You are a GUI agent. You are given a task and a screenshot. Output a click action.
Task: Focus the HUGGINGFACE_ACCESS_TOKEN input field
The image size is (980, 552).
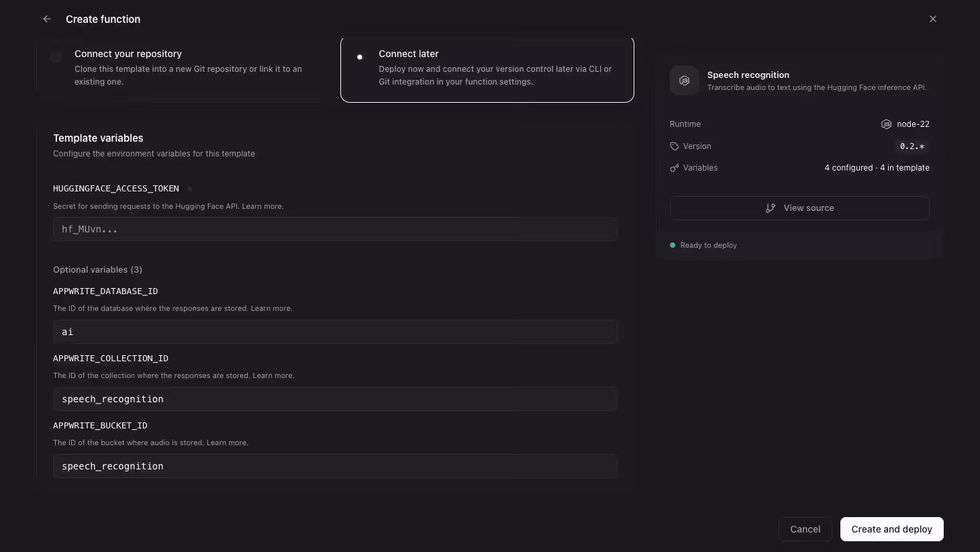click(x=335, y=229)
